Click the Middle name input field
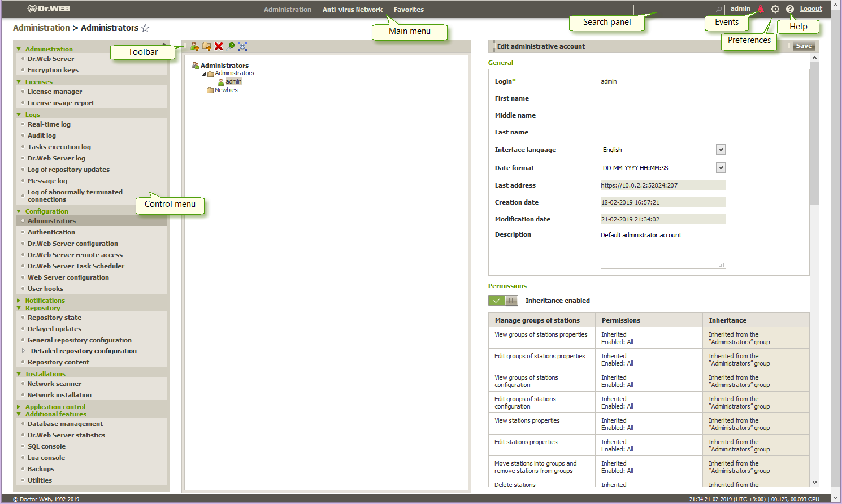 663,115
